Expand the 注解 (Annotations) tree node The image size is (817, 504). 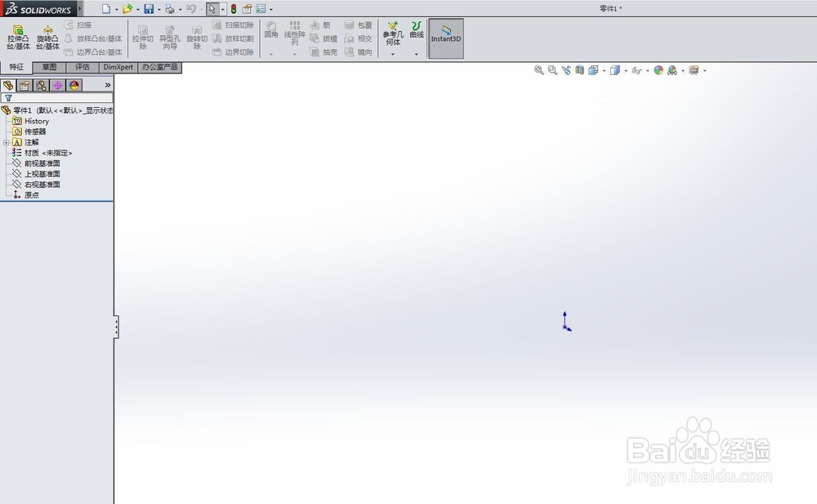pyautogui.click(x=6, y=142)
